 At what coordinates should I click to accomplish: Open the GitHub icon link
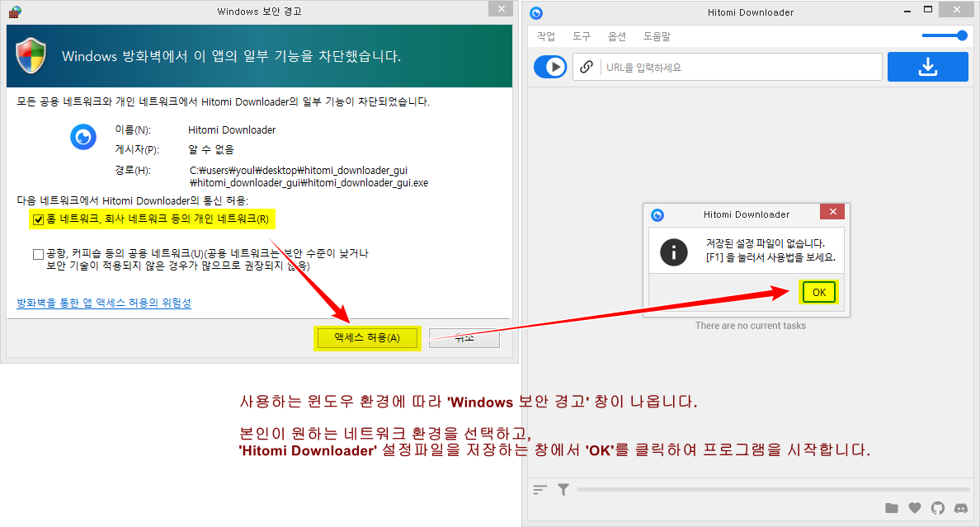(937, 508)
